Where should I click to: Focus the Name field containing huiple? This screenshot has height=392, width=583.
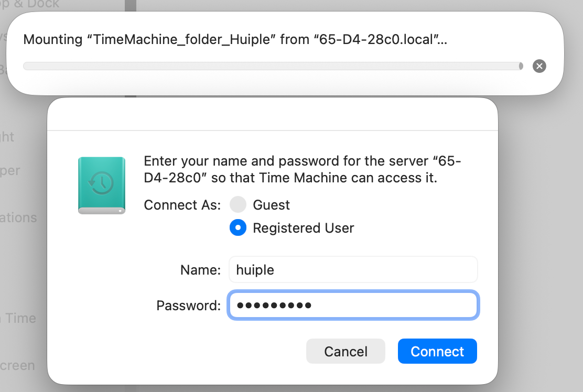[353, 270]
